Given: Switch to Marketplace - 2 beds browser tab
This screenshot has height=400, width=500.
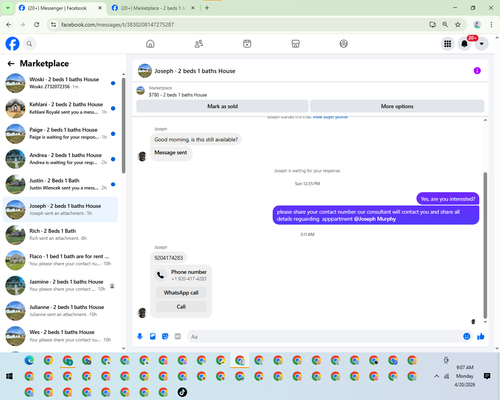Looking at the screenshot, I should tap(152, 8).
